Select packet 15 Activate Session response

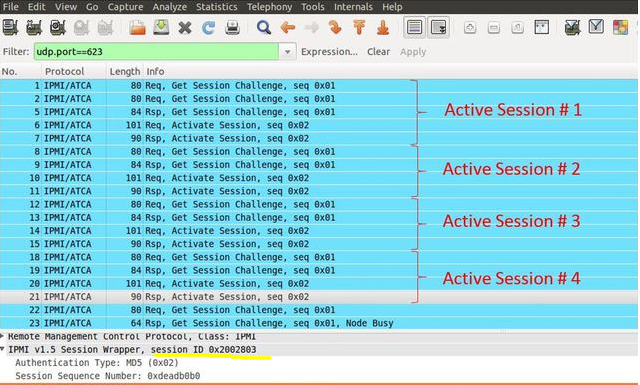coord(319,244)
